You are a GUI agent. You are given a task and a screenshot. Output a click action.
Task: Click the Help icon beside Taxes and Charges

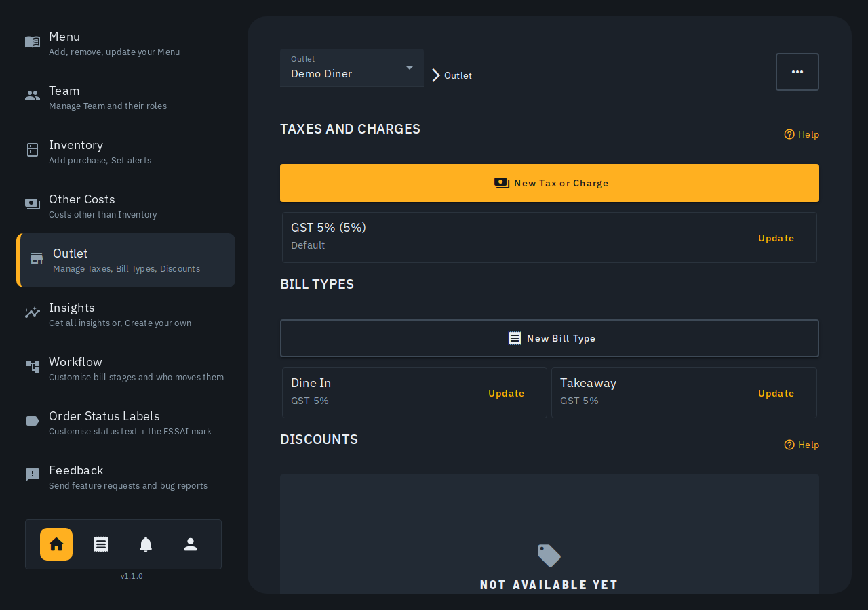789,134
